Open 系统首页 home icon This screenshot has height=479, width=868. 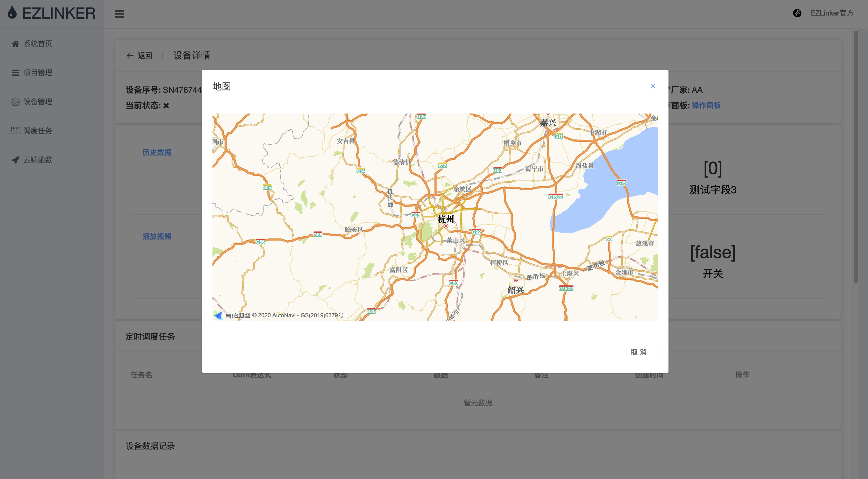15,44
